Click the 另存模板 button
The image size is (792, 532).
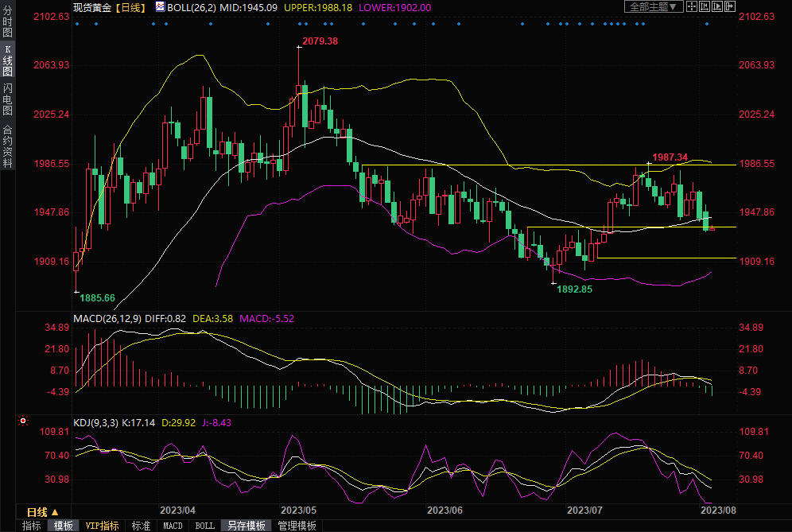click(x=246, y=526)
